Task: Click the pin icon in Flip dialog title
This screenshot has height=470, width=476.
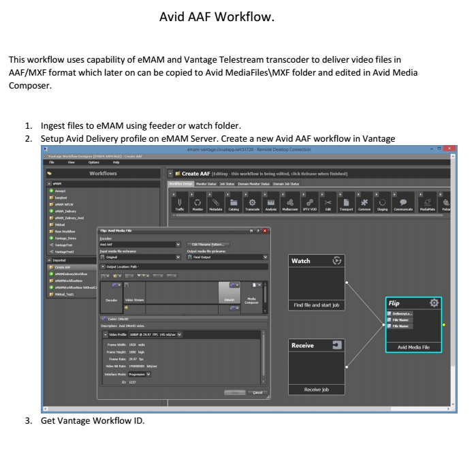Action: tap(251, 231)
